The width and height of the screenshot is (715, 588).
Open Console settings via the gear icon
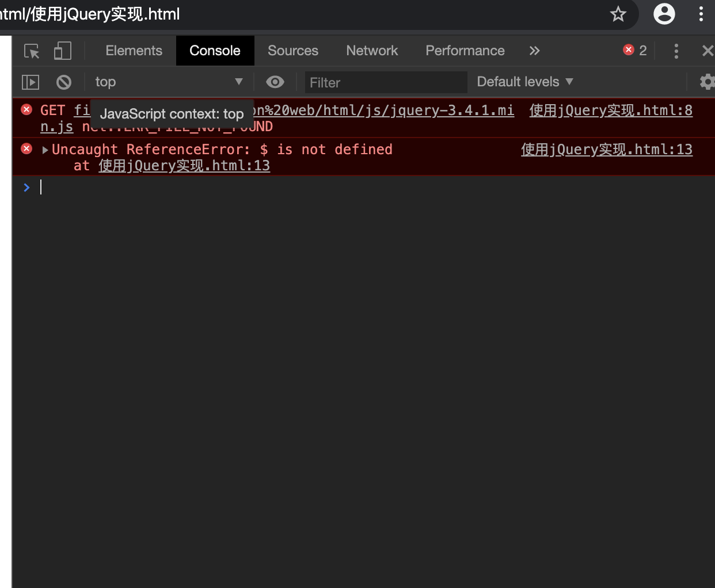click(x=707, y=82)
